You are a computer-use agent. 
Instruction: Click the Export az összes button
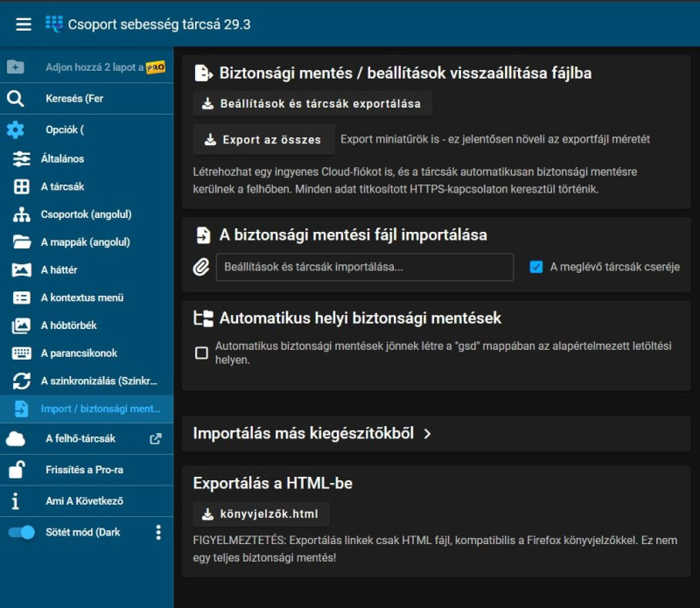[262, 139]
